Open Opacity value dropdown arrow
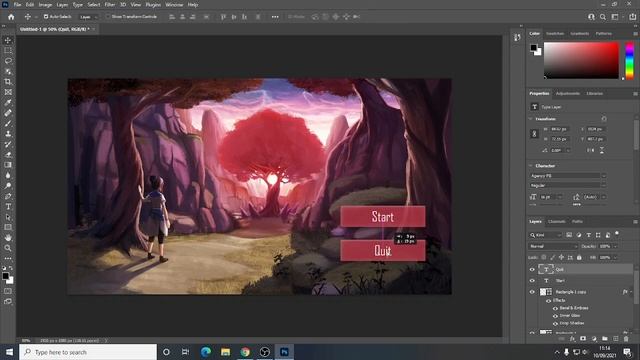Viewport: 640px width, 360px height. 615,247
